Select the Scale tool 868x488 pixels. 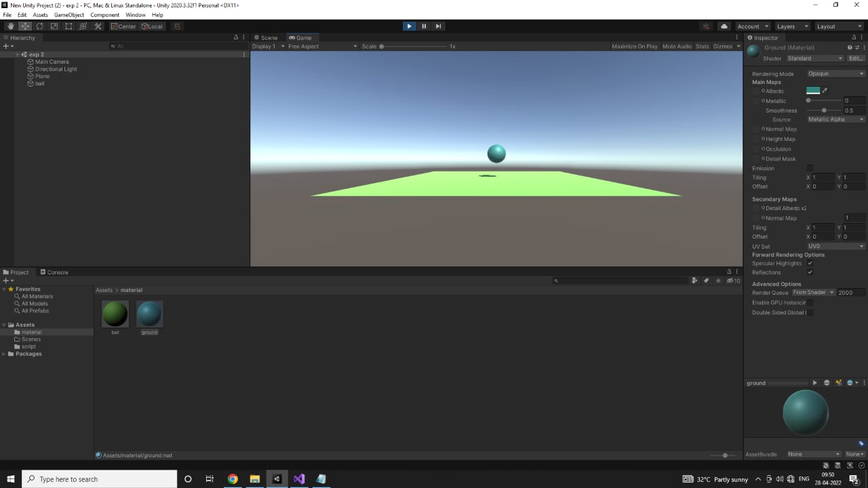(x=54, y=26)
